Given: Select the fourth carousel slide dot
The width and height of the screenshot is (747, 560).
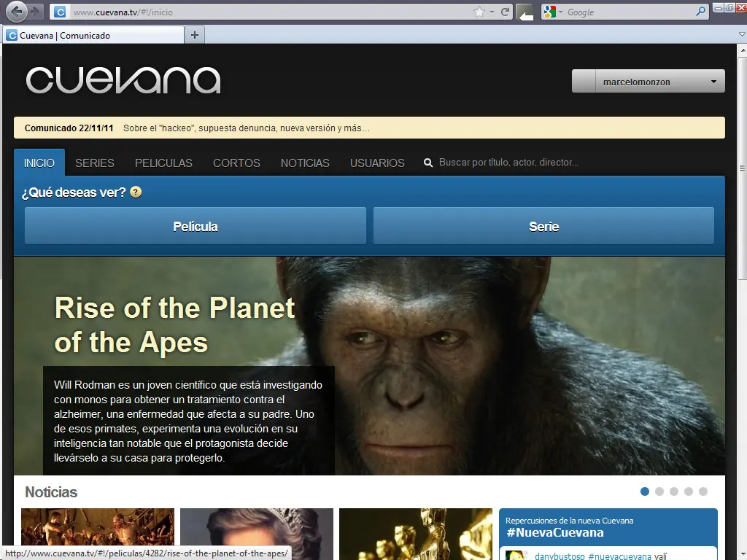Looking at the screenshot, I should point(689,491).
